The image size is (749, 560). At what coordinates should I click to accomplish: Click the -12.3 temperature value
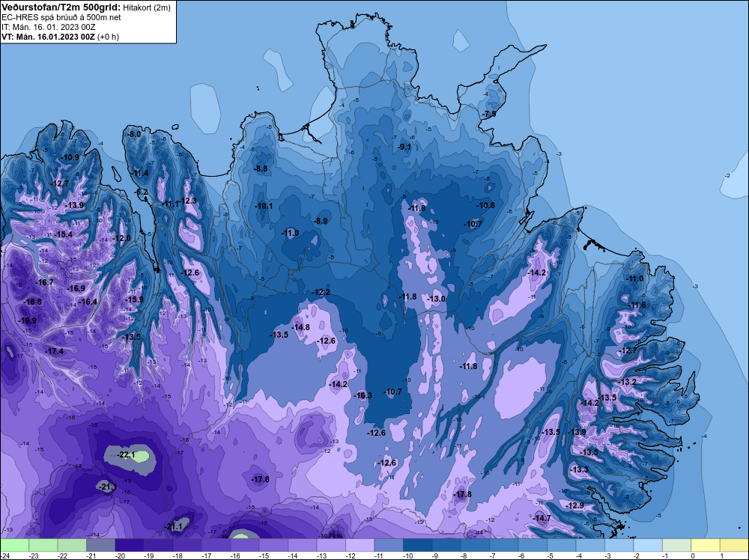pos(188,201)
